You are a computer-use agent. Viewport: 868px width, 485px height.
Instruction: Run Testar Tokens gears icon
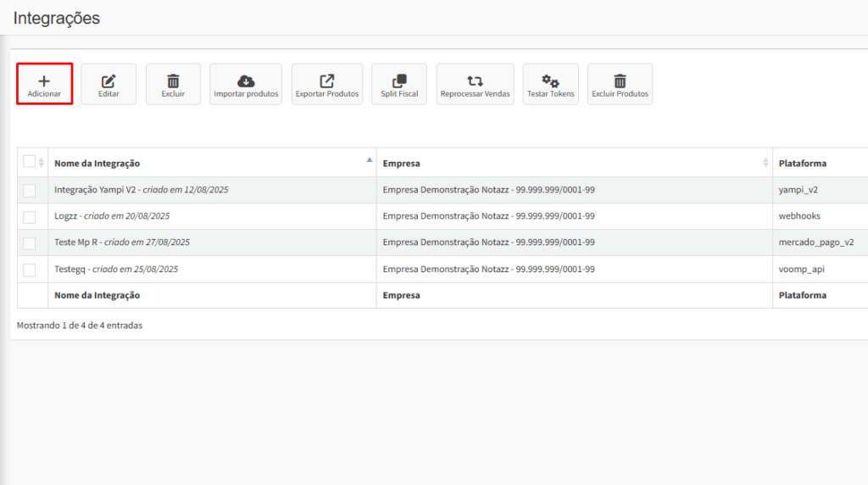tap(550, 81)
